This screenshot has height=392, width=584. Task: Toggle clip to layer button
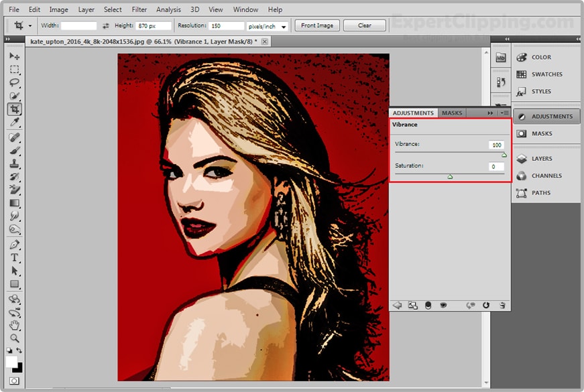point(428,306)
